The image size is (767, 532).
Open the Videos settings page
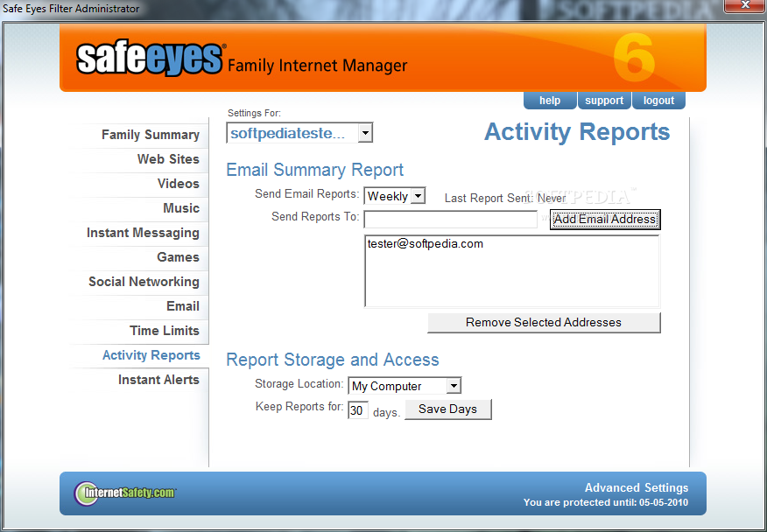pyautogui.click(x=178, y=184)
